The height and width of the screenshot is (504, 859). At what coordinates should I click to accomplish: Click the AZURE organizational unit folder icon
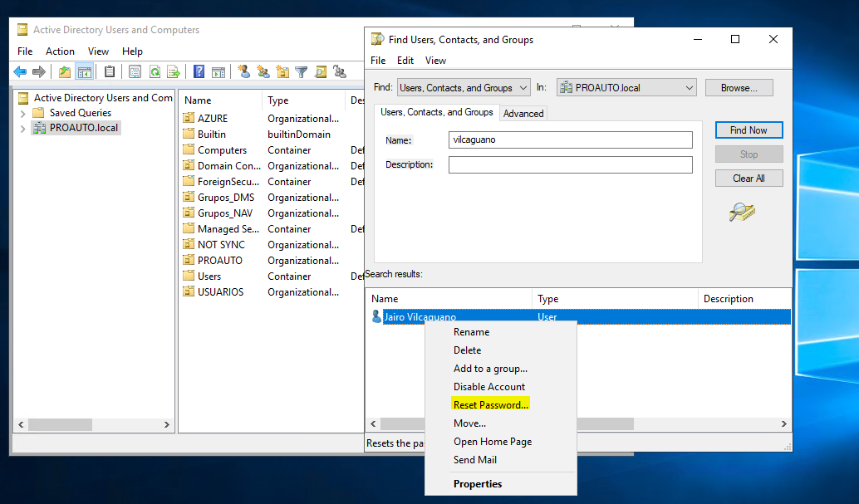click(x=189, y=118)
